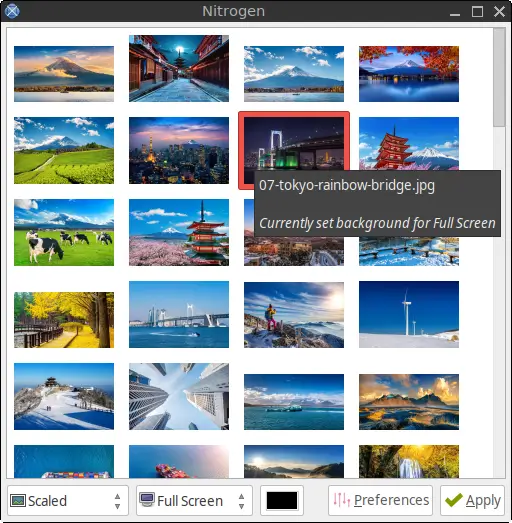Open Preferences dialog
This screenshot has height=523, width=512.
pyautogui.click(x=380, y=500)
